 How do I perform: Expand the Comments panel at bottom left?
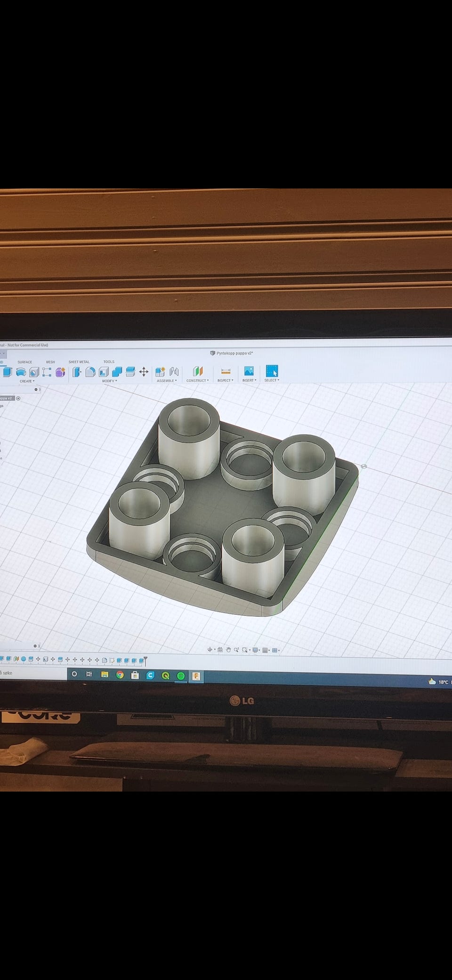pyautogui.click(x=35, y=646)
